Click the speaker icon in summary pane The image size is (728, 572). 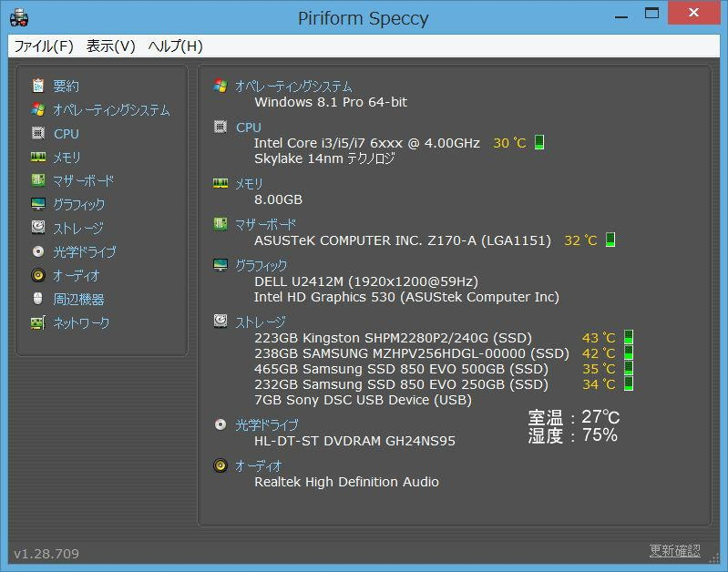tap(220, 465)
